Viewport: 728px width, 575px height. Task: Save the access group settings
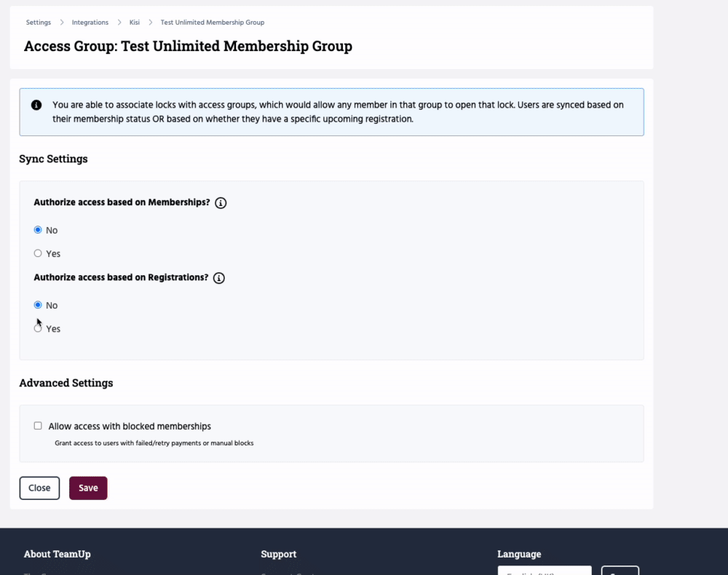(x=88, y=488)
